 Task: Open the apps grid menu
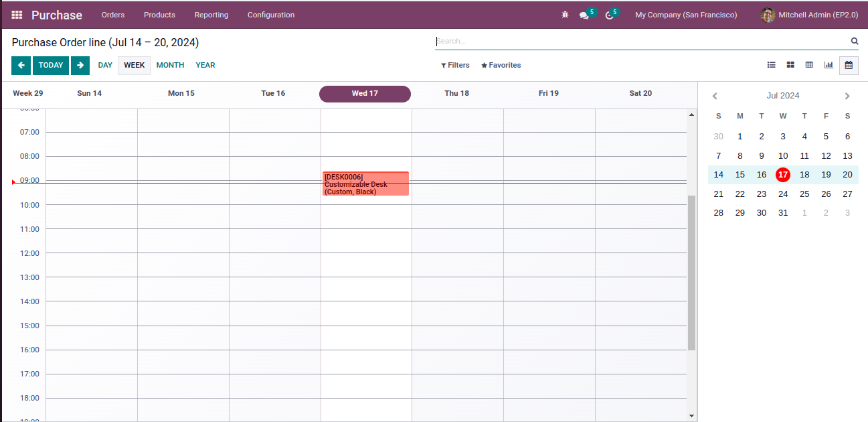pyautogui.click(x=17, y=15)
